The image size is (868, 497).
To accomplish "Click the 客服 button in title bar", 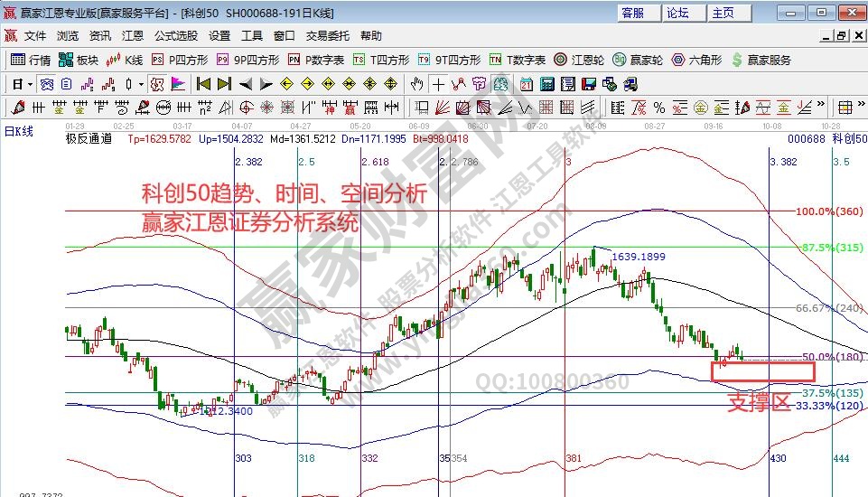I will point(633,13).
